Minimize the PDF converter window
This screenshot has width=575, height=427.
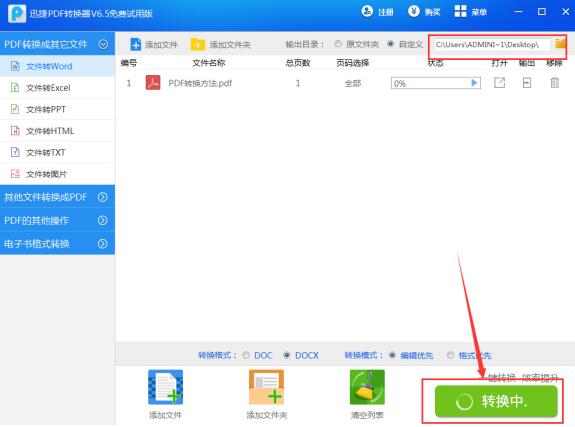click(x=519, y=12)
